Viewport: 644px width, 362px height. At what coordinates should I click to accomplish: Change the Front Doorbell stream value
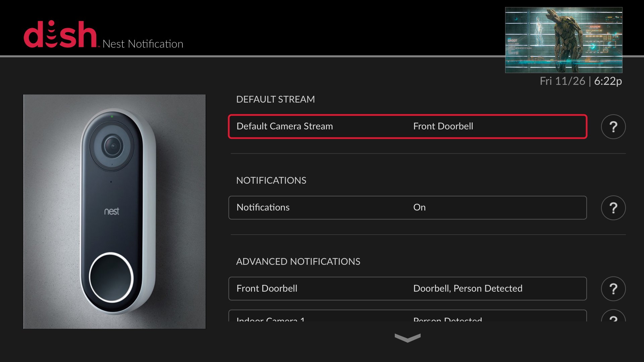pyautogui.click(x=443, y=126)
